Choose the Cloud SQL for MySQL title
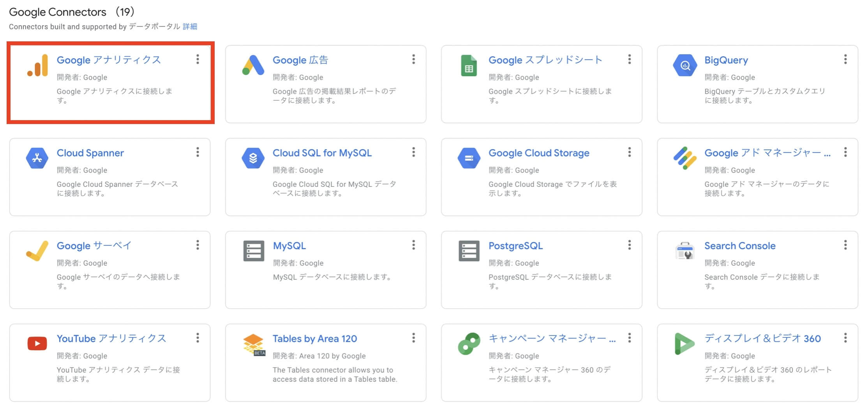 (x=322, y=153)
